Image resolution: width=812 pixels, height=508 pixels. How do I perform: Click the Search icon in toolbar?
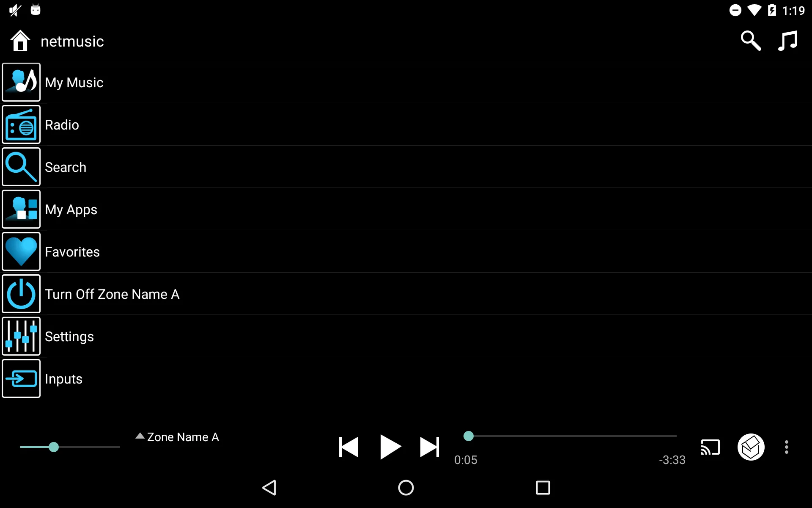[752, 41]
